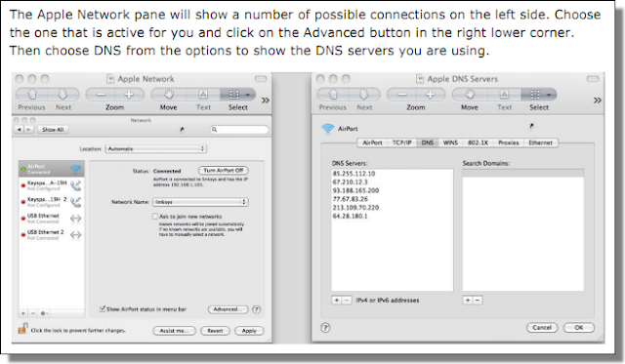This screenshot has height=364, width=625.
Task: Remove search domain with minus button
Action: coord(478,300)
